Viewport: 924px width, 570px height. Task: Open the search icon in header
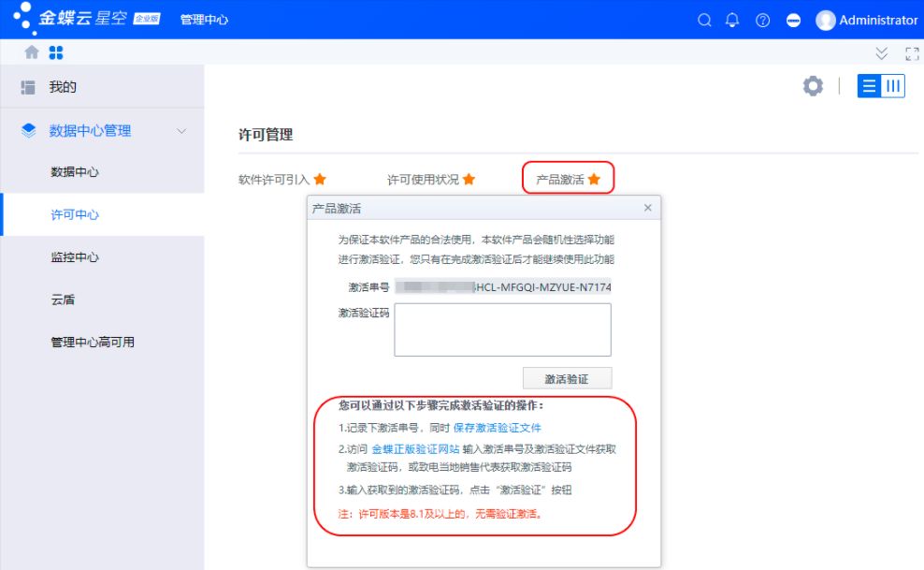point(704,20)
